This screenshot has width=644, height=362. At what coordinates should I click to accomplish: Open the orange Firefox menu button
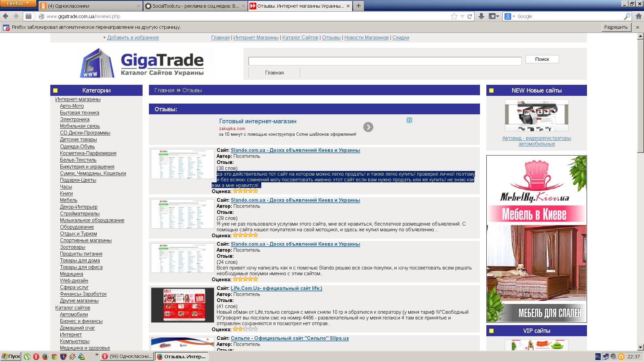coord(18,3)
